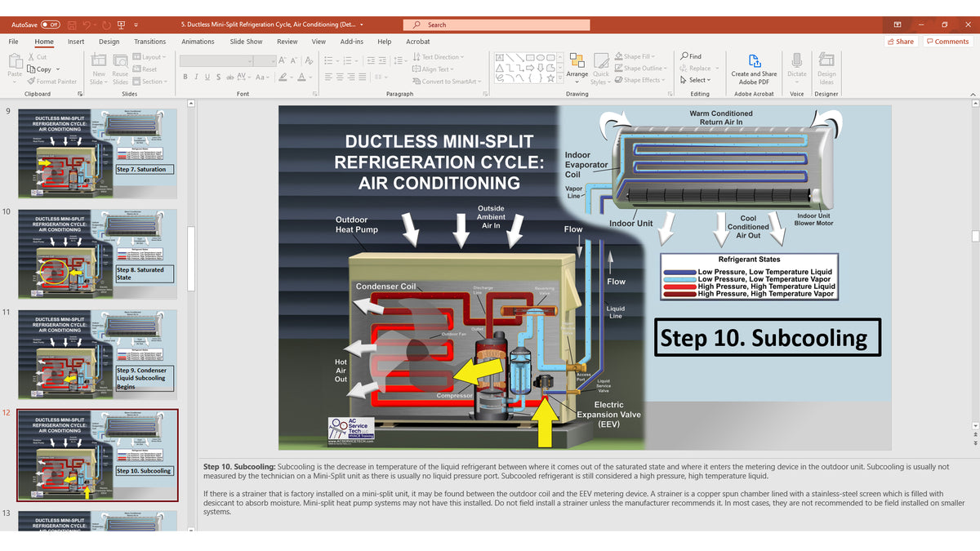Select slide 9 thumbnail Step 7. Saturation
Viewport: 980px width, 551px height.
click(96, 153)
